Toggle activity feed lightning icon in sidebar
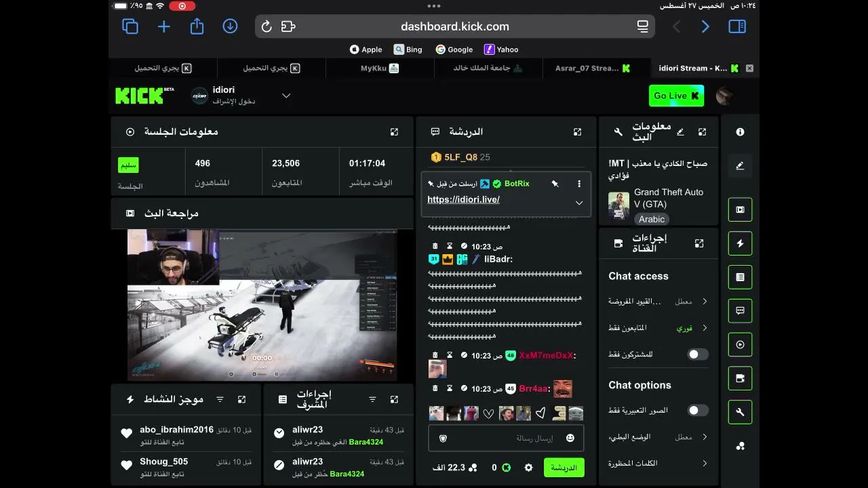This screenshot has height=488, width=868. (740, 243)
